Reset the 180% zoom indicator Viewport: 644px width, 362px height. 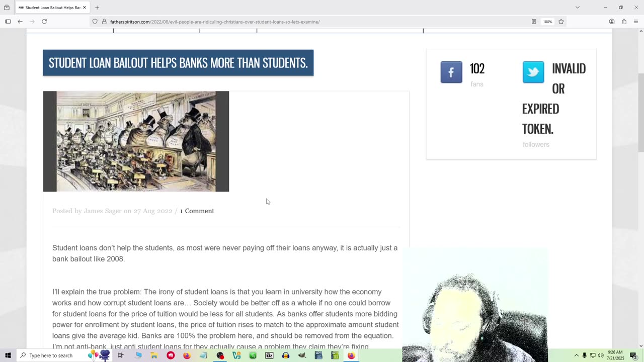547,22
